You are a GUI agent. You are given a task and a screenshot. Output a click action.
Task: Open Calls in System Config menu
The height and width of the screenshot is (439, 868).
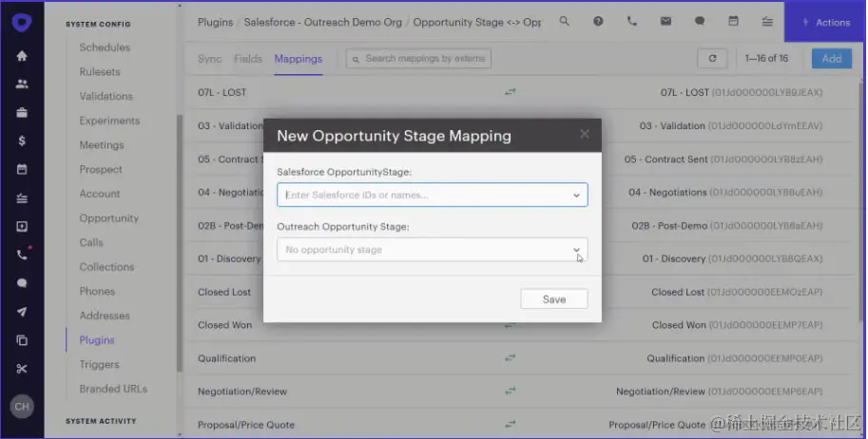(x=91, y=242)
